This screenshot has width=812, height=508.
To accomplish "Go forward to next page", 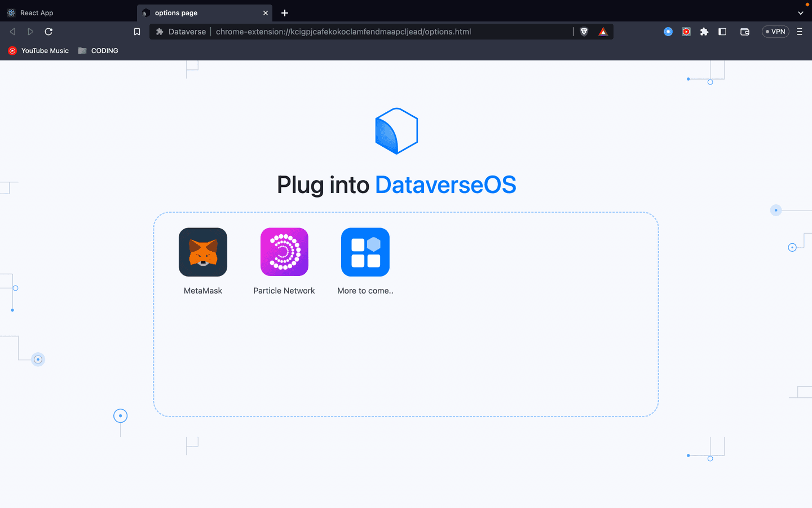I will tap(30, 32).
